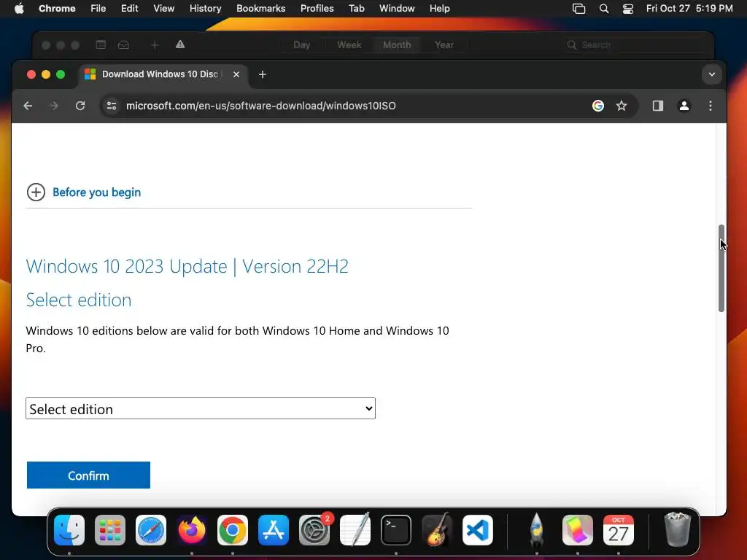The image size is (747, 560).
Task: Open the Tab menu
Action: click(356, 9)
